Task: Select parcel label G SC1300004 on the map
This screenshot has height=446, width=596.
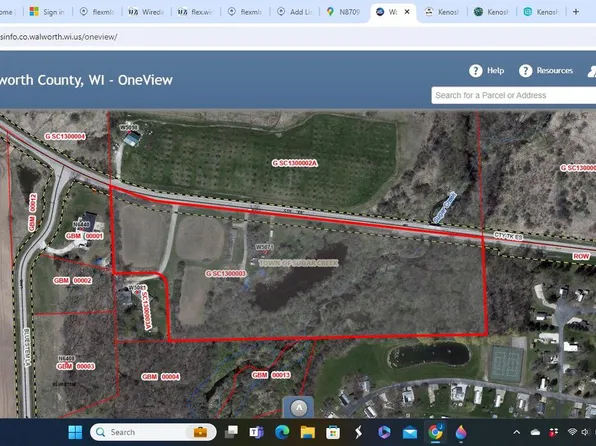Action: (x=65, y=136)
